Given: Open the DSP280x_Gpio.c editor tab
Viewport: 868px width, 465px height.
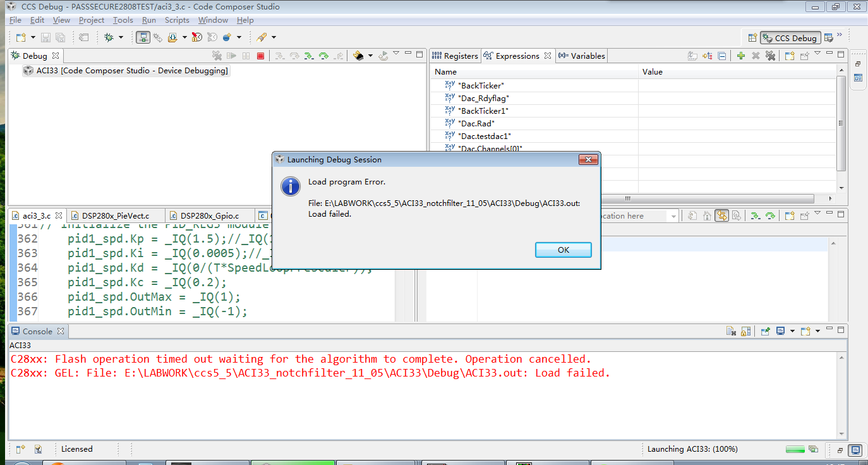Looking at the screenshot, I should coord(211,215).
